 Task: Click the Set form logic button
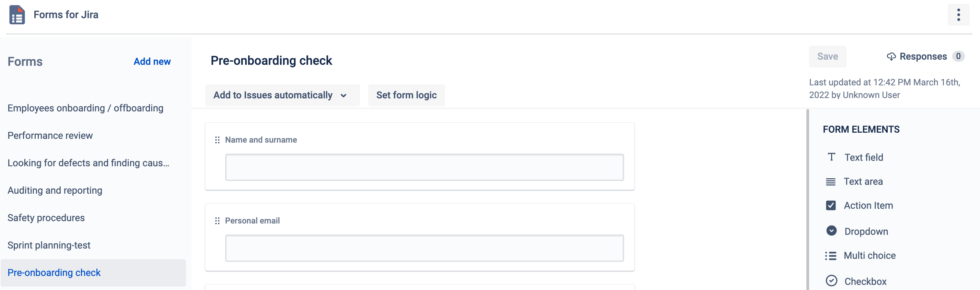coord(406,95)
